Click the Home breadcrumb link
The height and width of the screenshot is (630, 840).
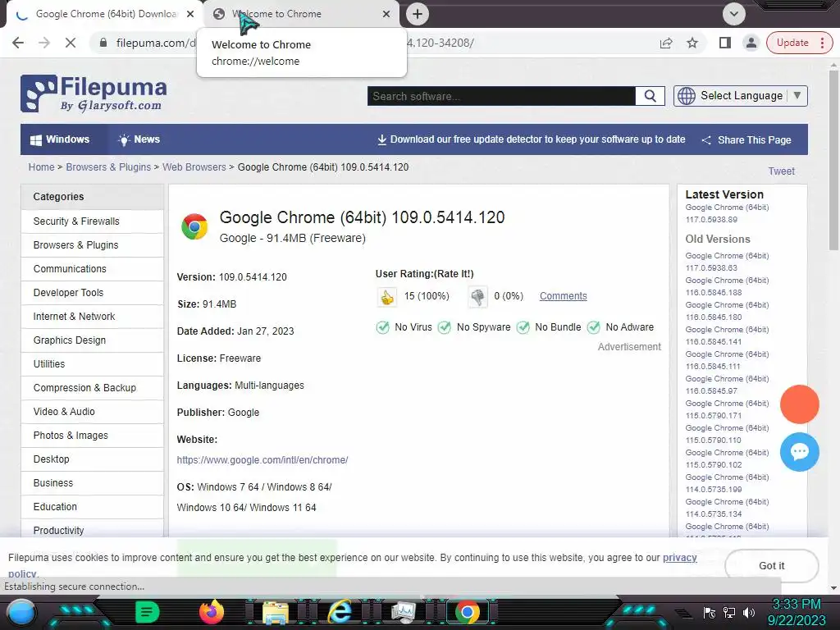tap(41, 167)
